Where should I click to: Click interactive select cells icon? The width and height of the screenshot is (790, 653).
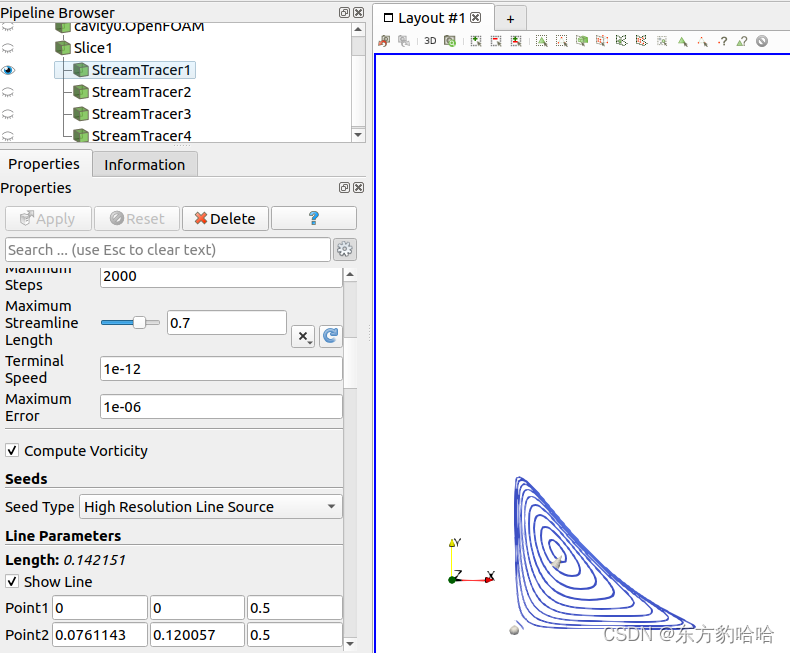tap(683, 41)
